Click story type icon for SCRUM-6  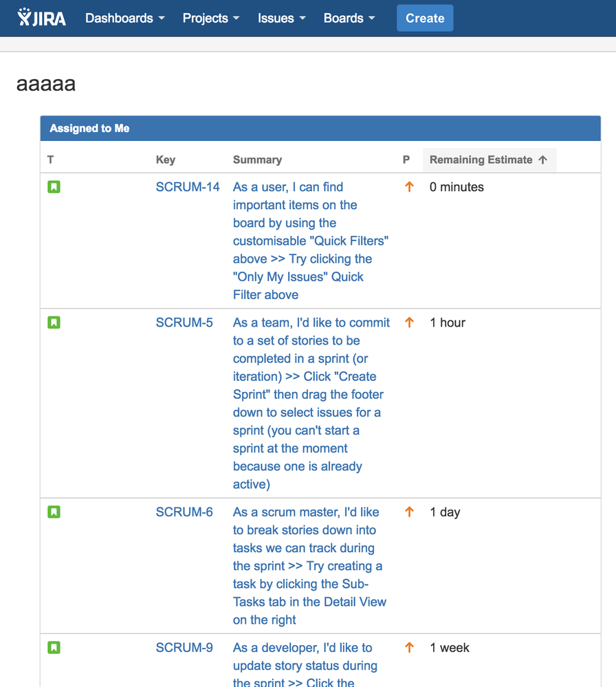tap(54, 512)
